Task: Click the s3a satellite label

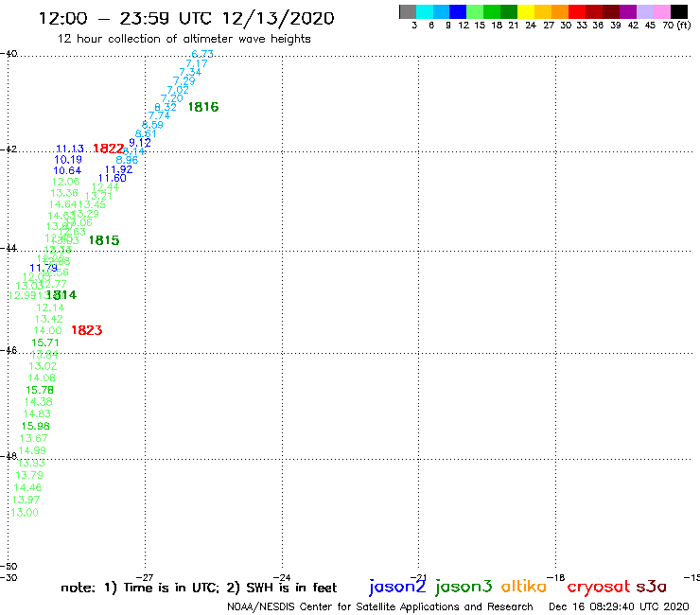Action: (x=651, y=587)
